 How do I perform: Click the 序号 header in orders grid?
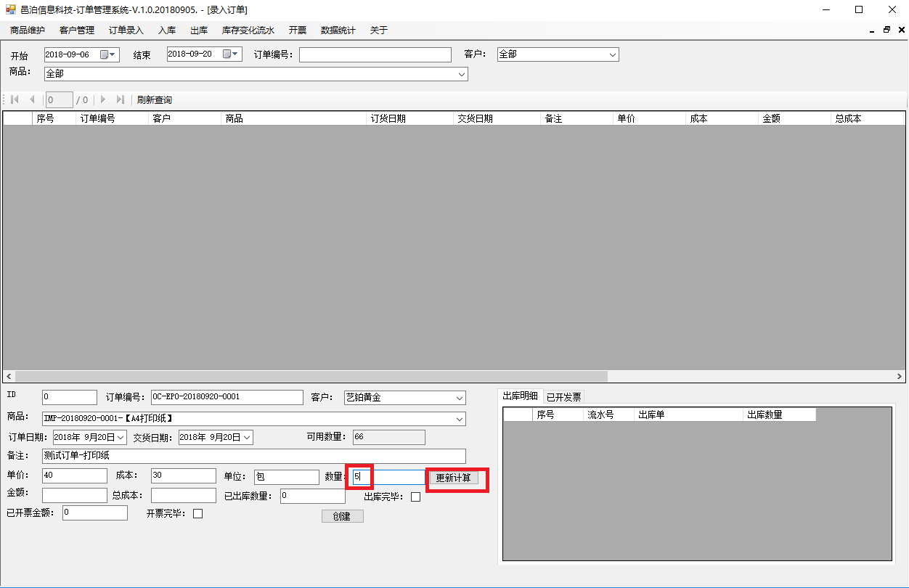54,118
